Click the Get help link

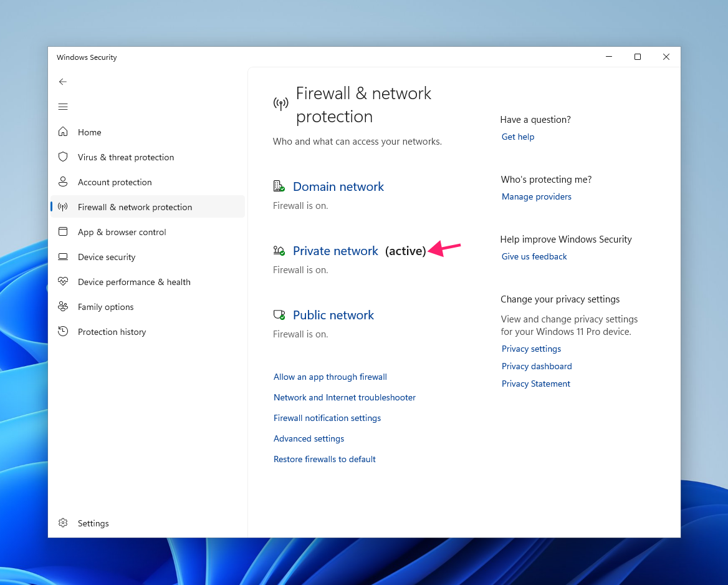point(518,137)
